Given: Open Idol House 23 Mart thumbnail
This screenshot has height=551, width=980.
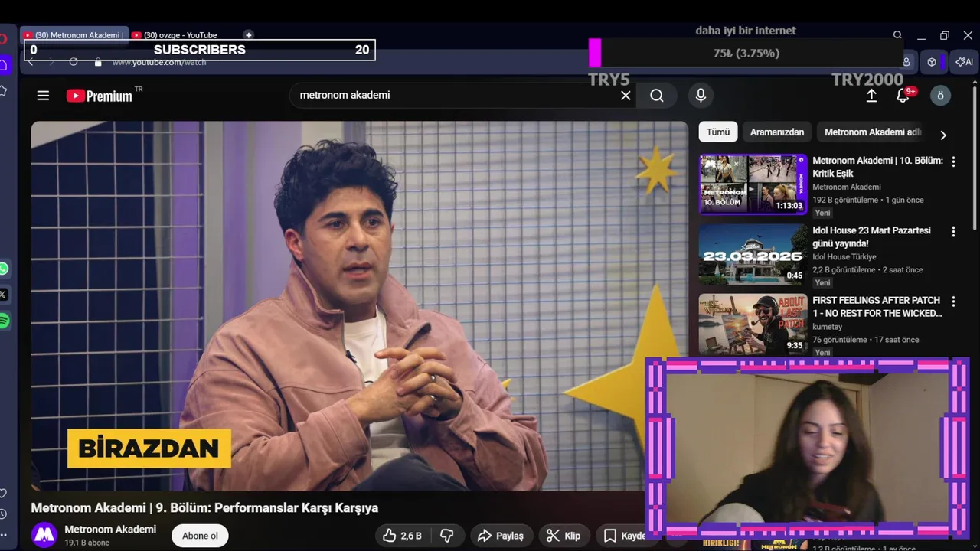Looking at the screenshot, I should click(x=753, y=254).
